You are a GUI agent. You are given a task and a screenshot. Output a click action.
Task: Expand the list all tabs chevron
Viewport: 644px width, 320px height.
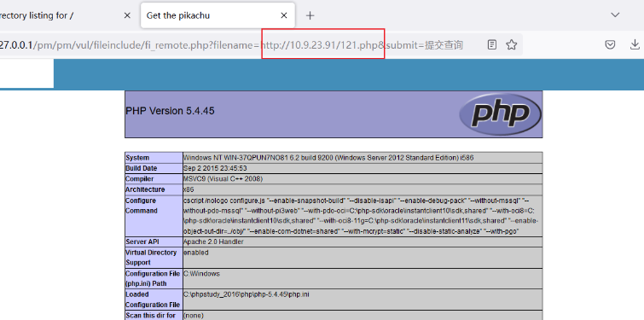615,15
